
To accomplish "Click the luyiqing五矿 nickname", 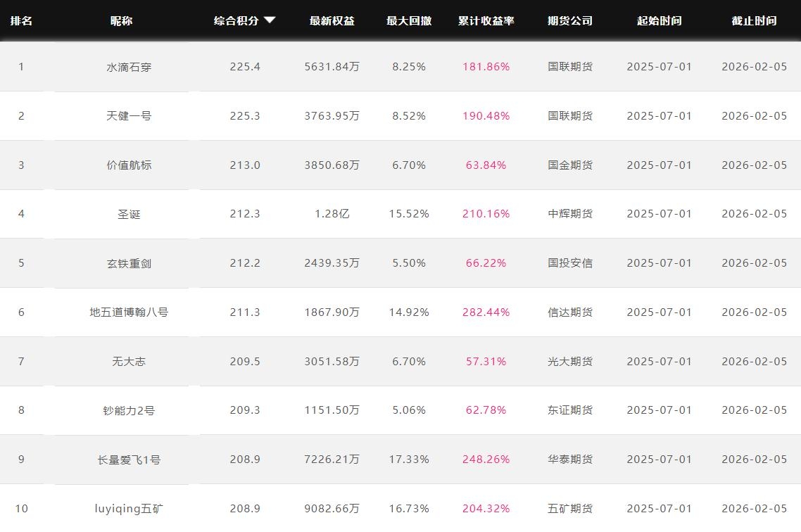I will 129,508.
